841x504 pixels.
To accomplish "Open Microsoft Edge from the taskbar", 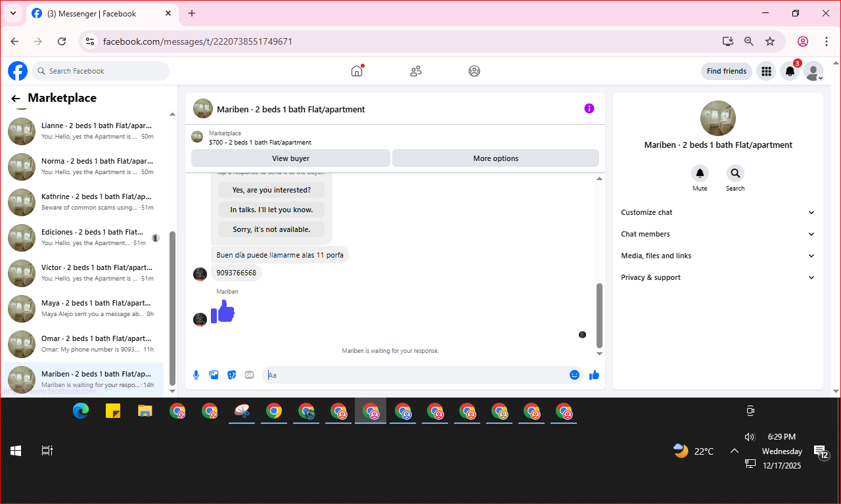I will 81,411.
